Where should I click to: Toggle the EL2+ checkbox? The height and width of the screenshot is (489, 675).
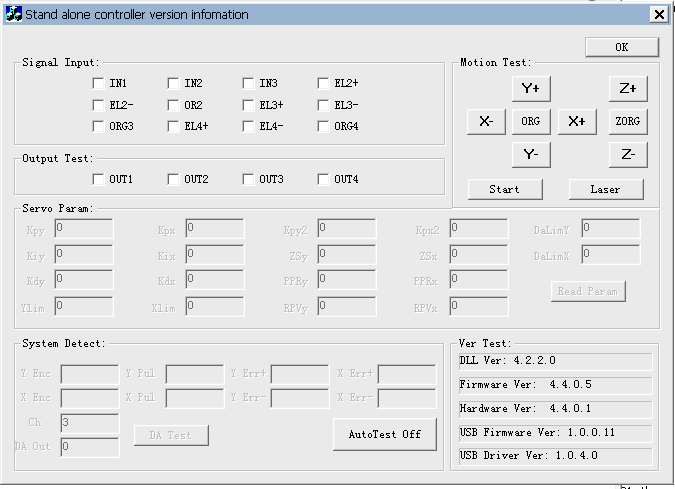[324, 83]
